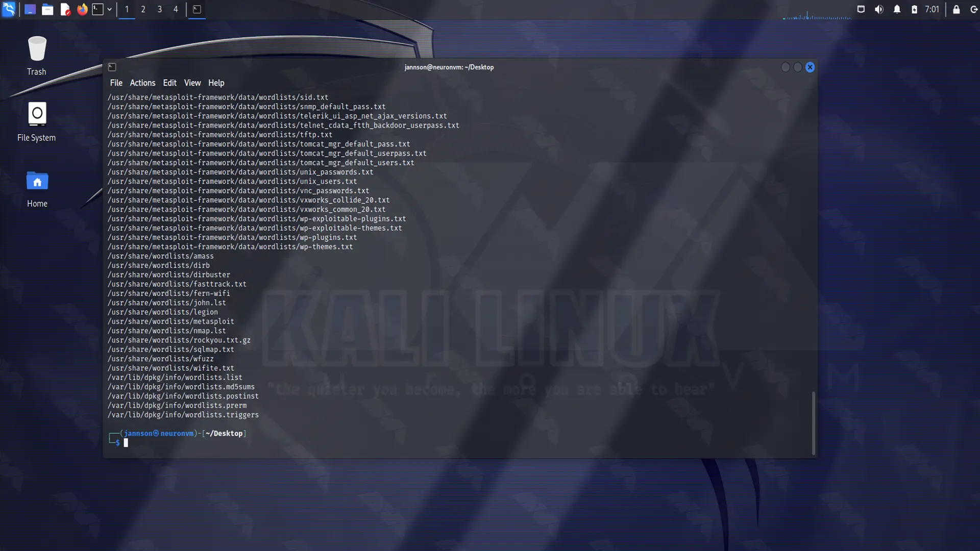The height and width of the screenshot is (551, 980).
Task: Click the volume/speaker icon in system tray
Action: point(879,9)
